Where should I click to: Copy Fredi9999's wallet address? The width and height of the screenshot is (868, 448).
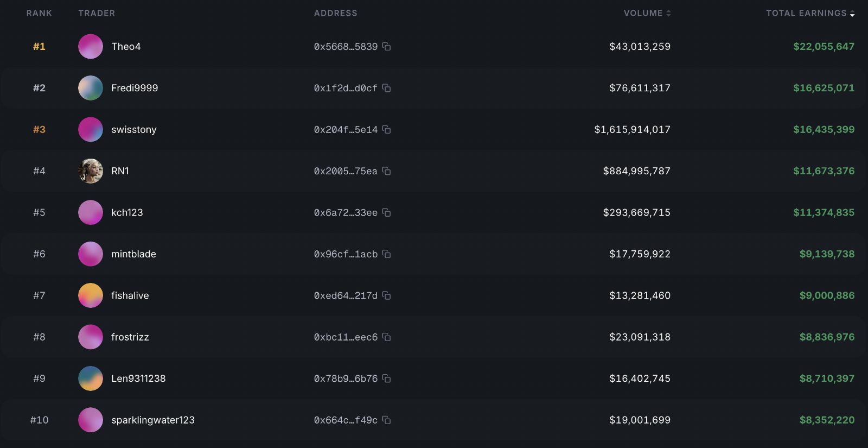pos(386,88)
